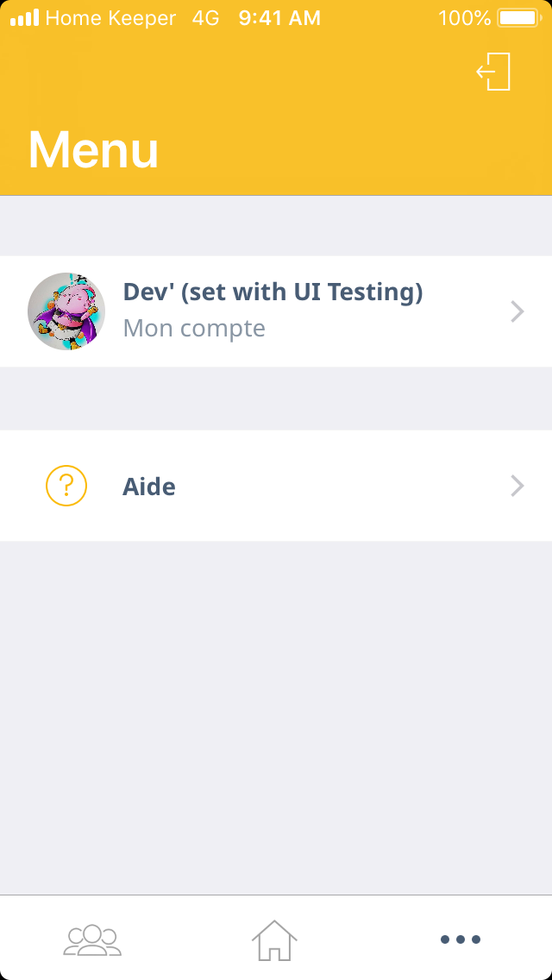Expand the Aide row chevron arrow
This screenshot has height=980, width=552.
pyautogui.click(x=517, y=486)
